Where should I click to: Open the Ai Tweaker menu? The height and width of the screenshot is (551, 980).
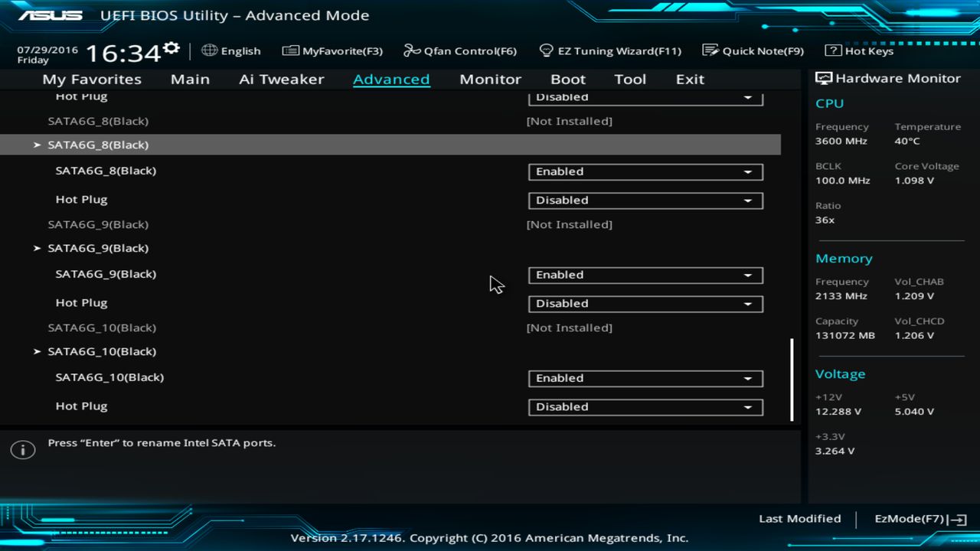click(281, 79)
